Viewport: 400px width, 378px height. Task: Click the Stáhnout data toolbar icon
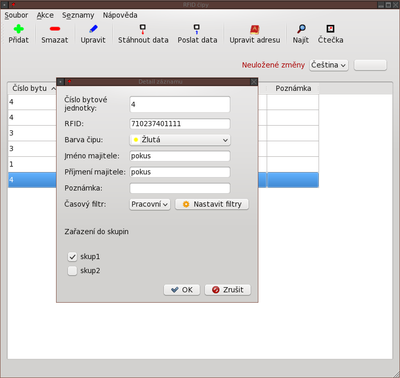[143, 29]
